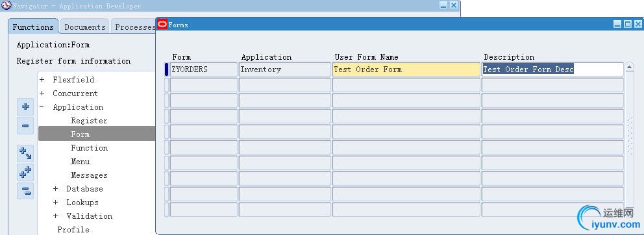Switch to the Documents tab
This screenshot has width=644, height=235.
(84, 27)
